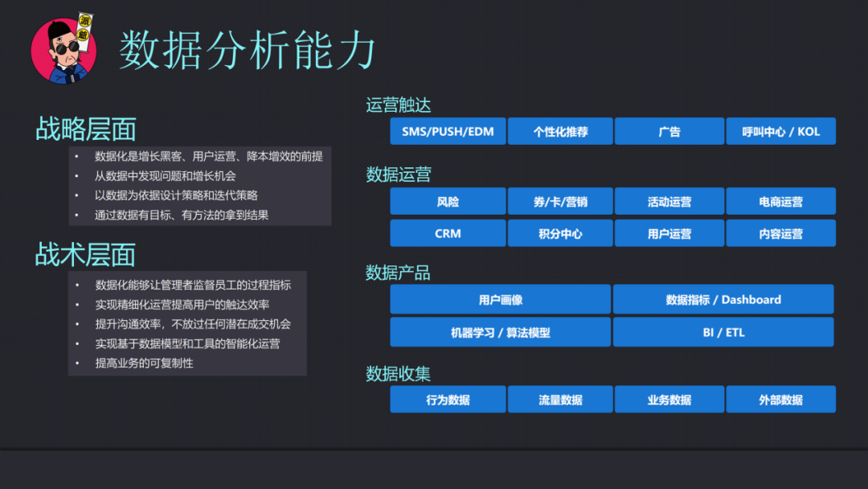Click bullet 实现基于数据模型和工具的智能化运营
868x489 pixels.
click(x=187, y=343)
